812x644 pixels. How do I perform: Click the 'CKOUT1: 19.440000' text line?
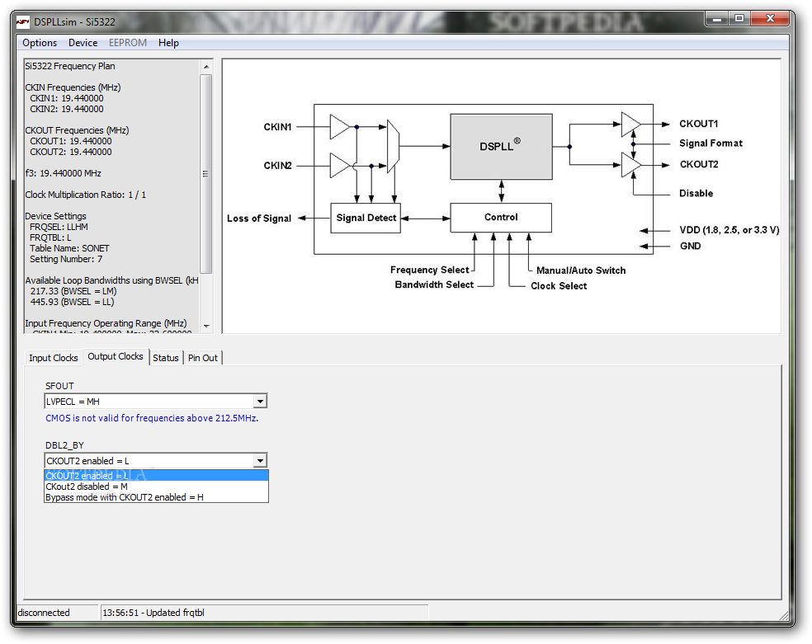coord(71,141)
